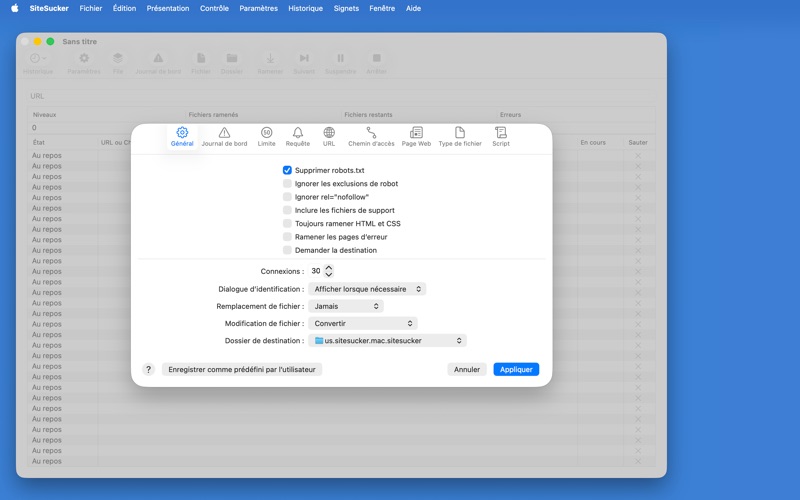Screen dimensions: 800x500
Task: Open the Fenêtre menu
Action: (382, 8)
